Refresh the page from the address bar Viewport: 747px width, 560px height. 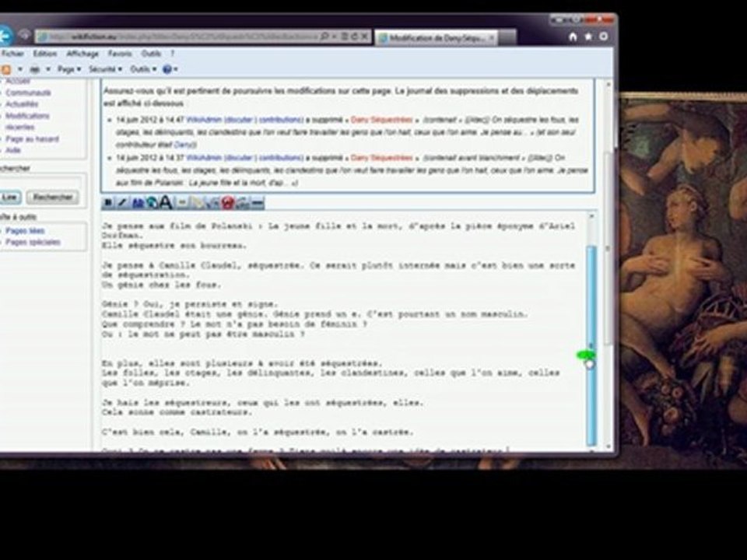355,37
